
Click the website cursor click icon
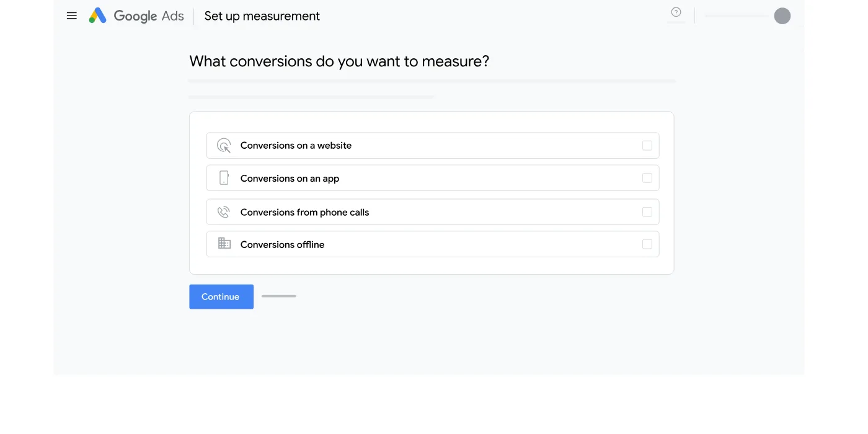pos(224,146)
